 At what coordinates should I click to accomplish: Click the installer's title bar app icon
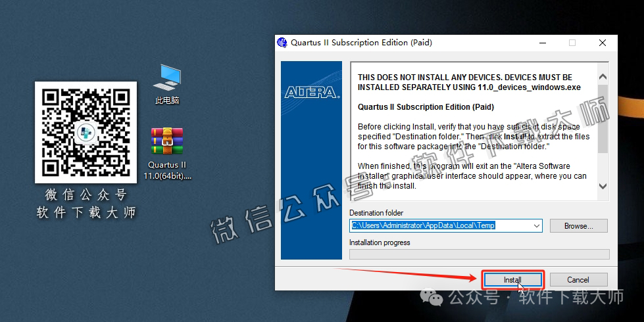pyautogui.click(x=282, y=43)
